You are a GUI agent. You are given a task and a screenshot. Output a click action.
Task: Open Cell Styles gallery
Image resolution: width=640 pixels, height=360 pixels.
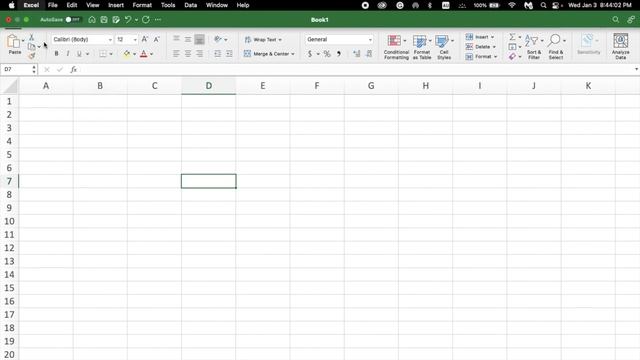(x=444, y=46)
